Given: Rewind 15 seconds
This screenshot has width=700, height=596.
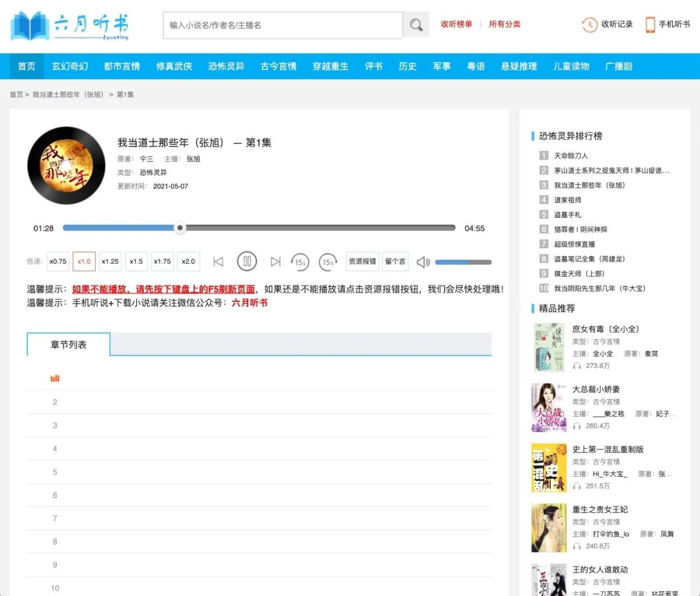Looking at the screenshot, I should tap(299, 262).
